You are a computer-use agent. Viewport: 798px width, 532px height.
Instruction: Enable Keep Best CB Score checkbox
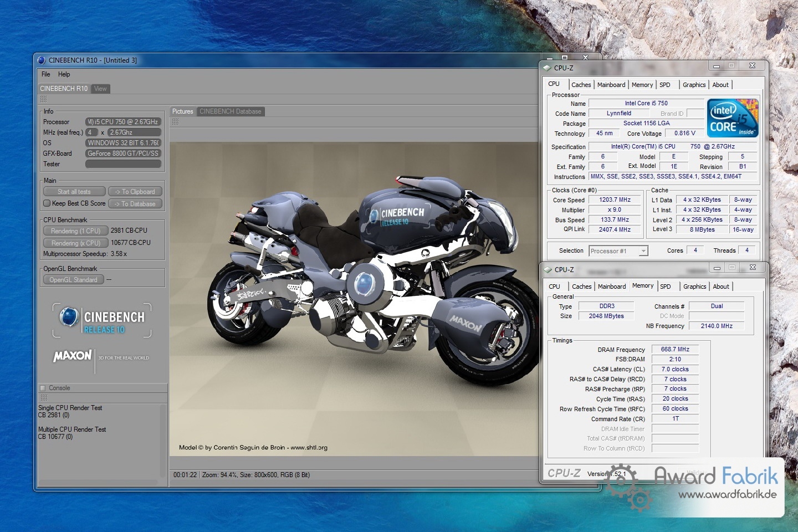(47, 203)
